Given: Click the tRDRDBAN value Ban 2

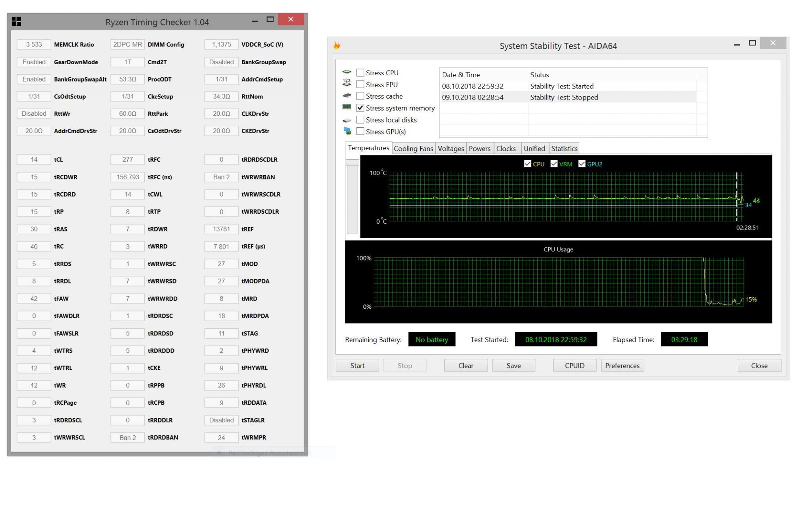Looking at the screenshot, I should 127,437.
